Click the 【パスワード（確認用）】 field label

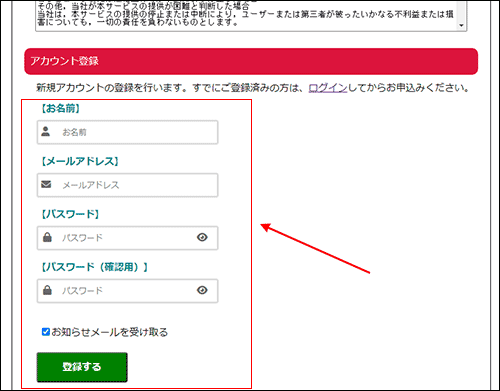(94, 267)
